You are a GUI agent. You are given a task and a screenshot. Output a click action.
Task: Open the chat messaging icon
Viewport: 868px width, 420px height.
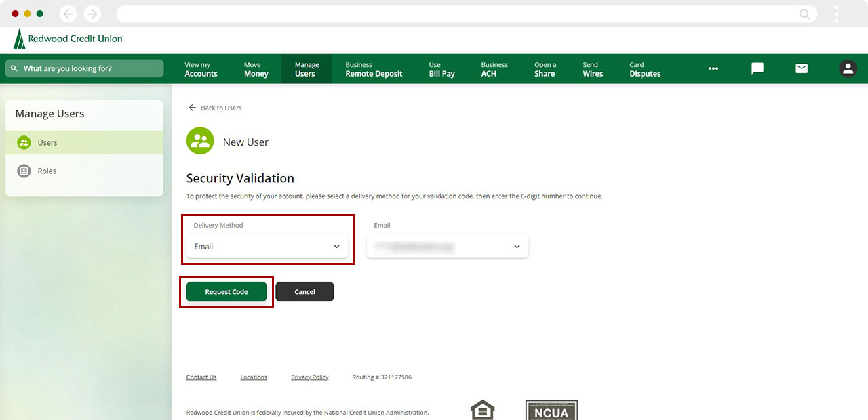[x=757, y=68]
